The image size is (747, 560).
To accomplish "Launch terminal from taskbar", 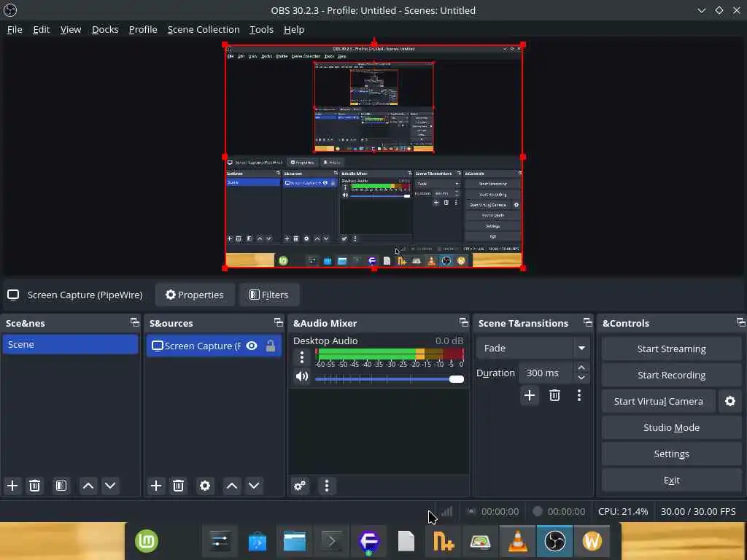I will [x=332, y=542].
